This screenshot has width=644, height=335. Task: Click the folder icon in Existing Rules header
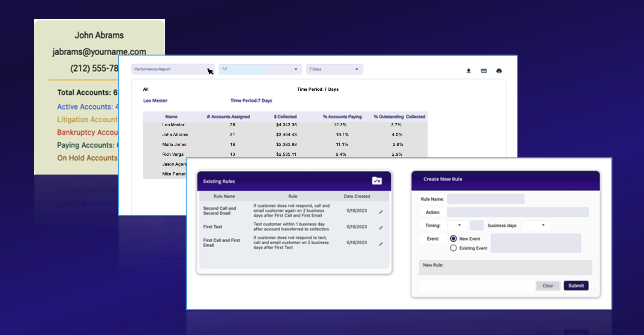click(377, 181)
